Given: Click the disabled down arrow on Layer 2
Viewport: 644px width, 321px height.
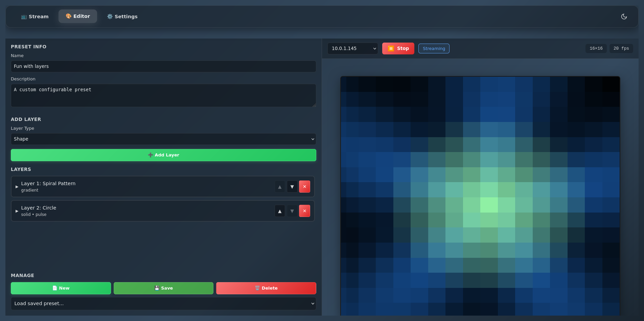Looking at the screenshot, I should (x=292, y=211).
